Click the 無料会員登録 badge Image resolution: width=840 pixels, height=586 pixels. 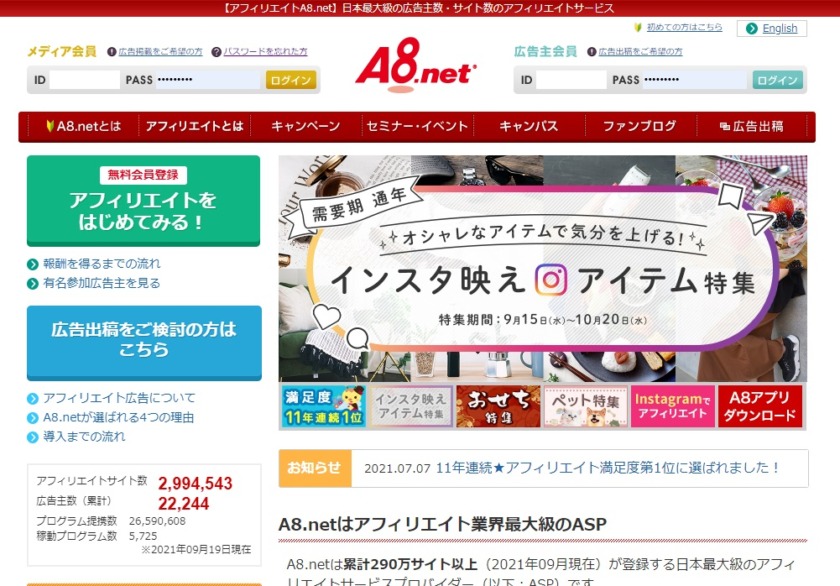click(143, 175)
